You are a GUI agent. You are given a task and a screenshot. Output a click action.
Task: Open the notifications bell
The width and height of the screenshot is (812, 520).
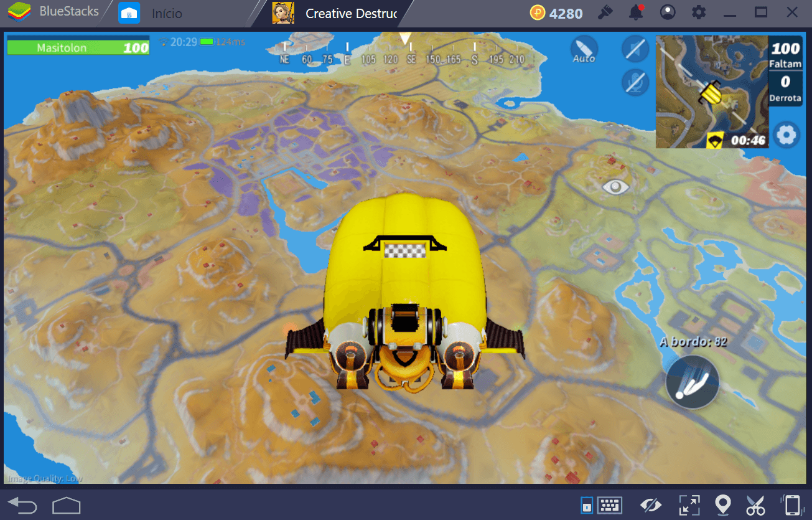[x=636, y=12]
